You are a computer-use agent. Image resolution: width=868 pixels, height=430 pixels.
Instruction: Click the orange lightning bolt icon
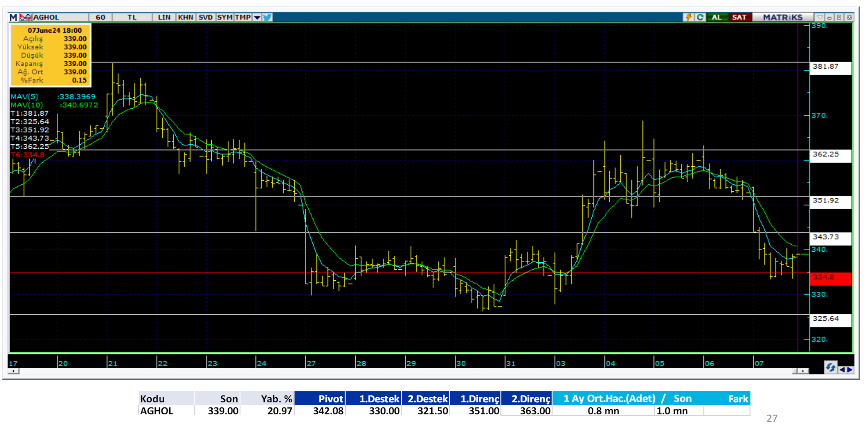689,18
